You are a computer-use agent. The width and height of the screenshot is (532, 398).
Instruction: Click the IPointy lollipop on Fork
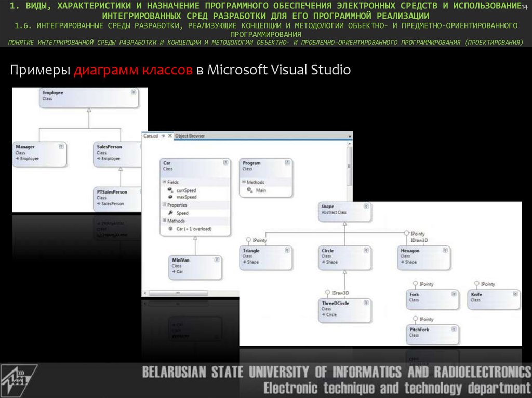point(415,284)
